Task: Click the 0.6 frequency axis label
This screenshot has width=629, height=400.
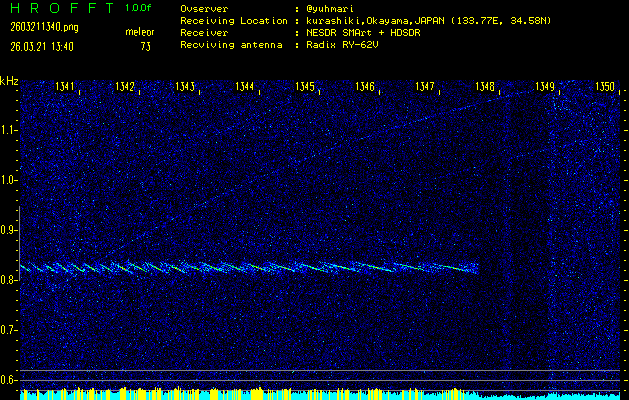Action: (x=9, y=380)
